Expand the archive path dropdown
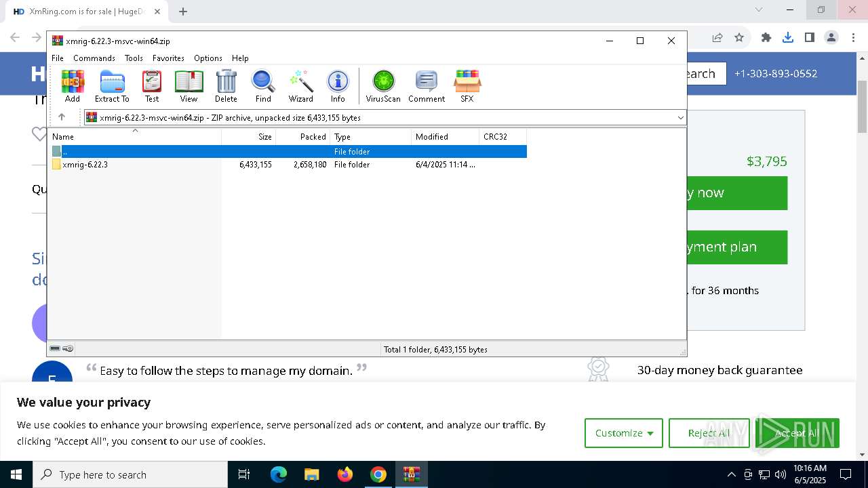The width and height of the screenshot is (868, 488). tap(680, 117)
